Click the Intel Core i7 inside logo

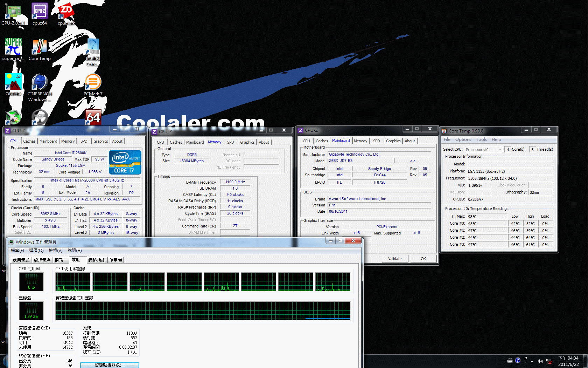tap(125, 162)
